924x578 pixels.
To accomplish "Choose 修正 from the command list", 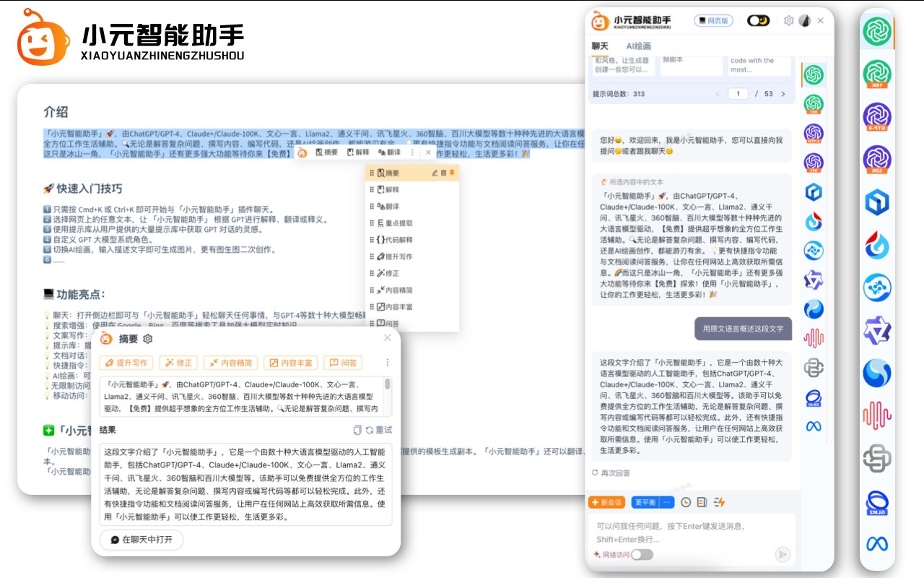I will 412,273.
